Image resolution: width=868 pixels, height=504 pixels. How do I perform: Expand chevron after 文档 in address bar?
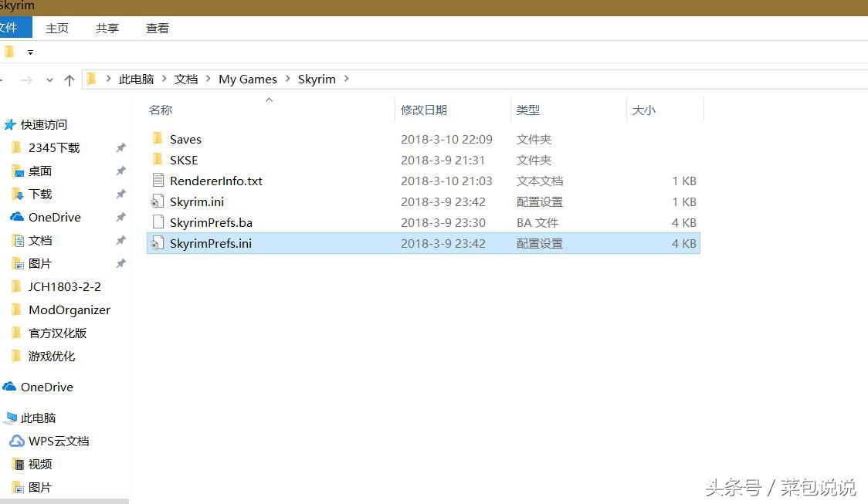(209, 79)
